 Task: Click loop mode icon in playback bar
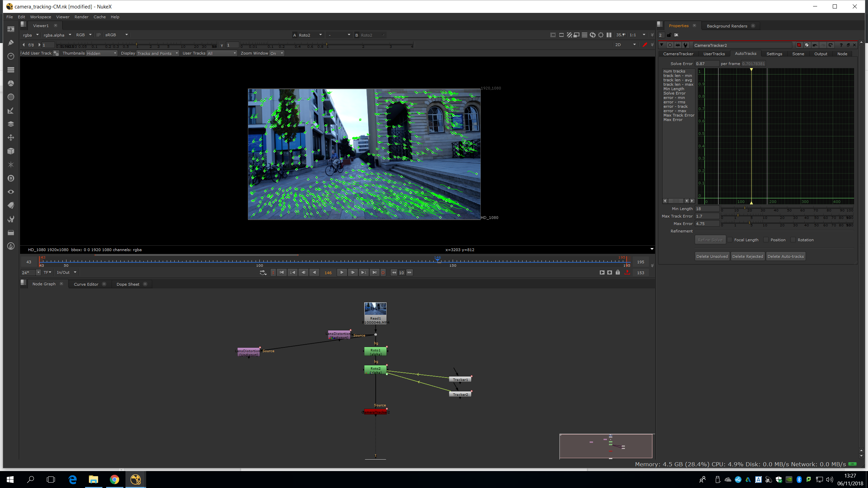point(263,272)
